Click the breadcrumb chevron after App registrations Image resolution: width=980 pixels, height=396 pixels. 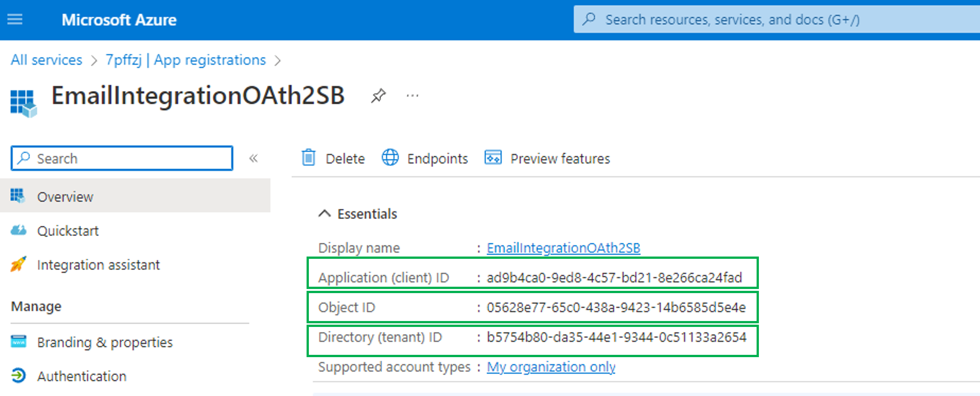(278, 60)
